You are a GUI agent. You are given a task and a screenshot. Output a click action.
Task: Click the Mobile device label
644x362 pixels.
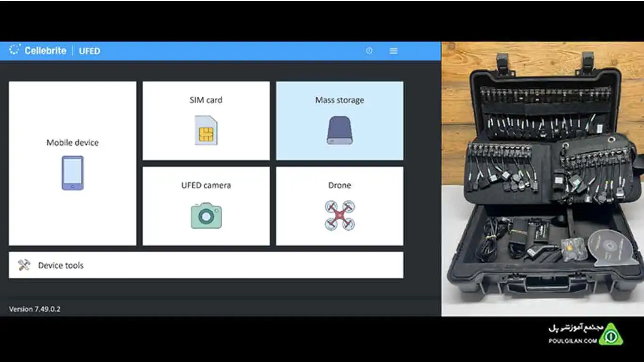(73, 142)
